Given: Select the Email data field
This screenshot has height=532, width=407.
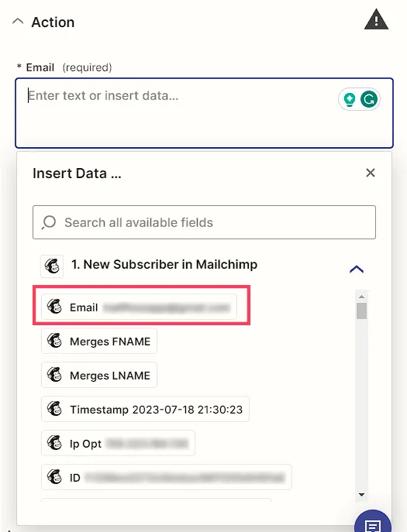Looking at the screenshot, I should coord(139,307).
